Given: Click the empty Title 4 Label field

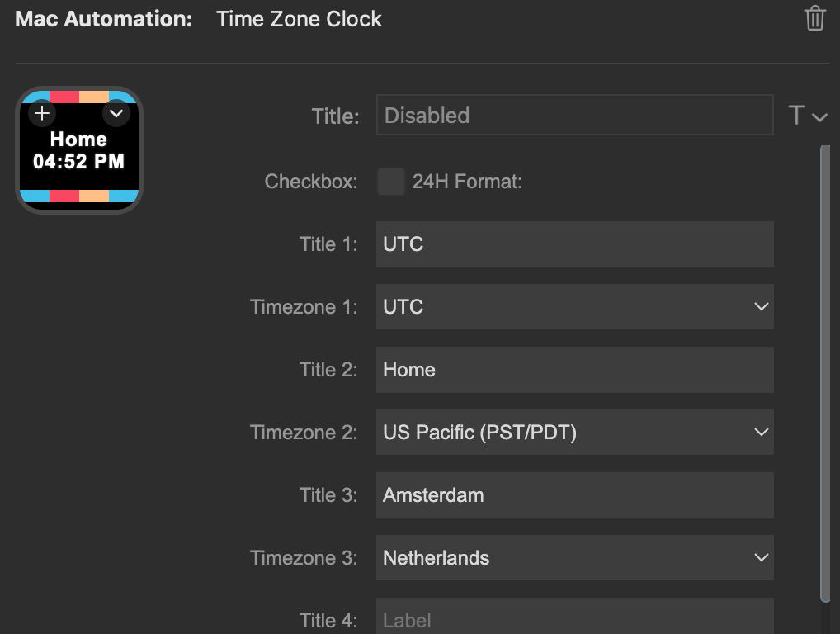Looking at the screenshot, I should (x=574, y=619).
